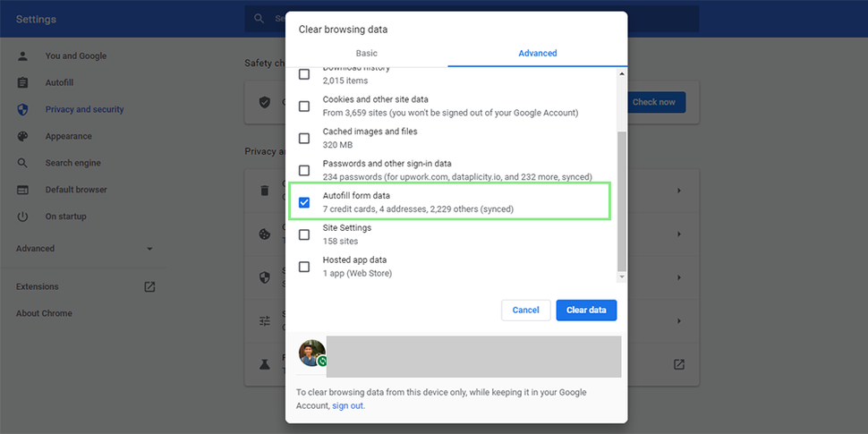Click the 'From 3,659 sites' description text
This screenshot has height=434, width=868.
[451, 113]
